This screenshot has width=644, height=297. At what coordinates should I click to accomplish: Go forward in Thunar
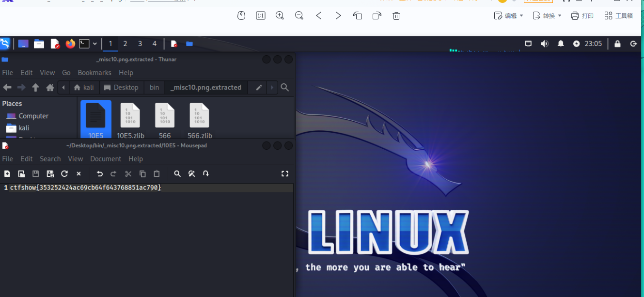21,88
